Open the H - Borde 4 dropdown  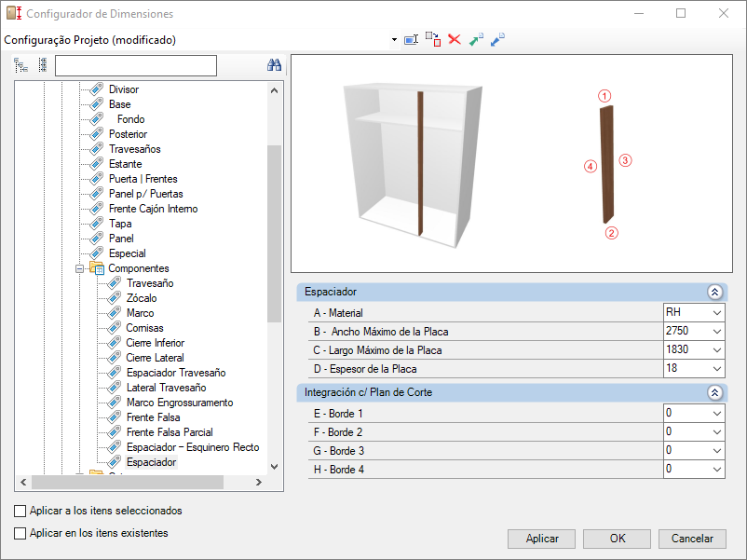pyautogui.click(x=716, y=469)
